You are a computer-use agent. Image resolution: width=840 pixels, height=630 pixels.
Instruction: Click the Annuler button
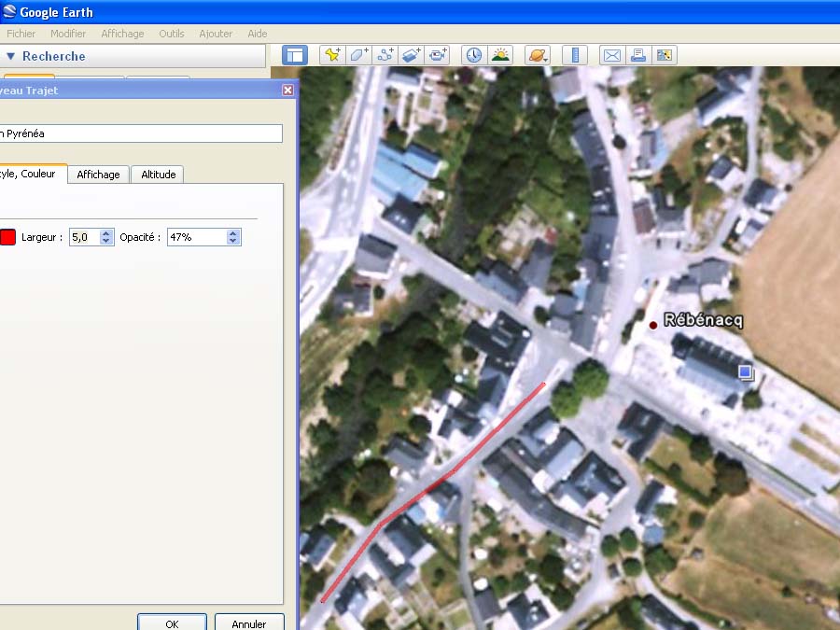[249, 623]
